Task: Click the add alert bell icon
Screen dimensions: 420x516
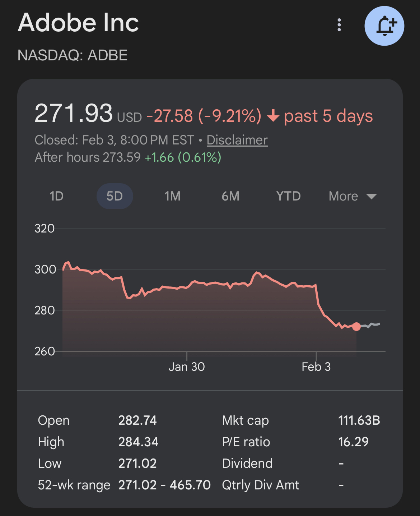Action: tap(384, 26)
